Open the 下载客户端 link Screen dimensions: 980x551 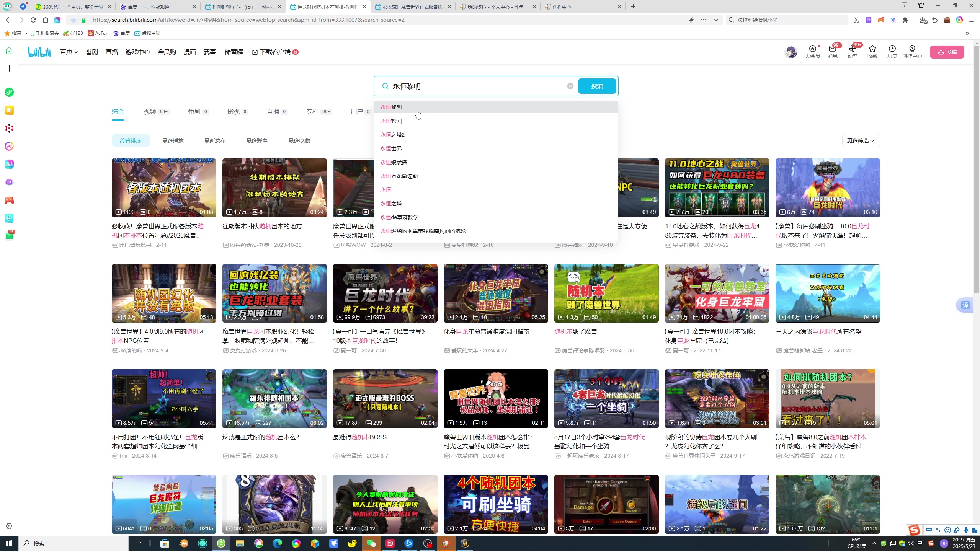(x=275, y=52)
